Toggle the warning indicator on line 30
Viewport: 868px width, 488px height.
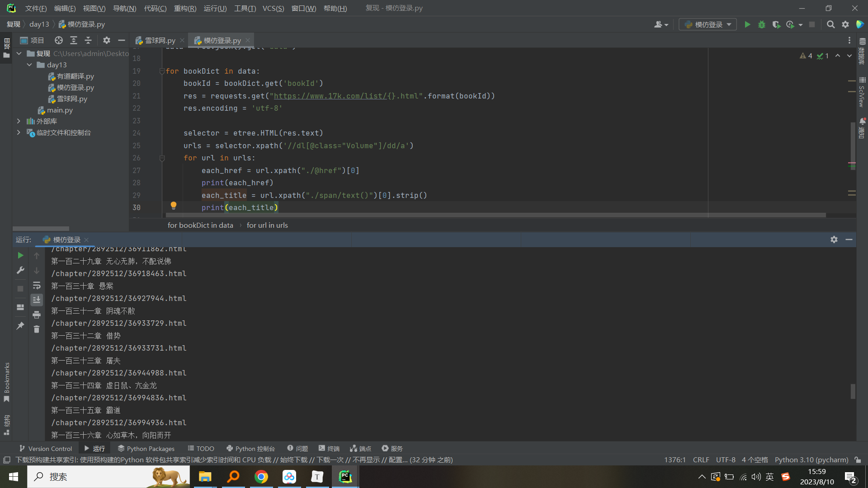(173, 206)
